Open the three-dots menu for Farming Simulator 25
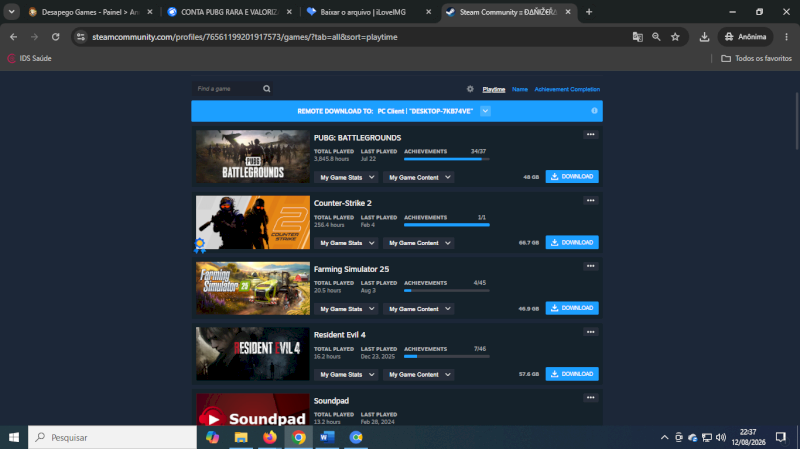Image resolution: width=800 pixels, height=449 pixels. tap(590, 266)
